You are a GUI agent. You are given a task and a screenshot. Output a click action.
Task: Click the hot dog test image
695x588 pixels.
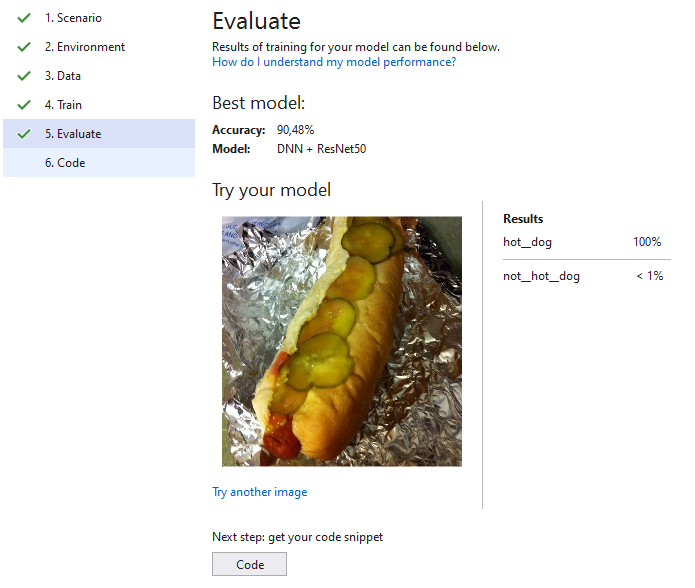(342, 341)
